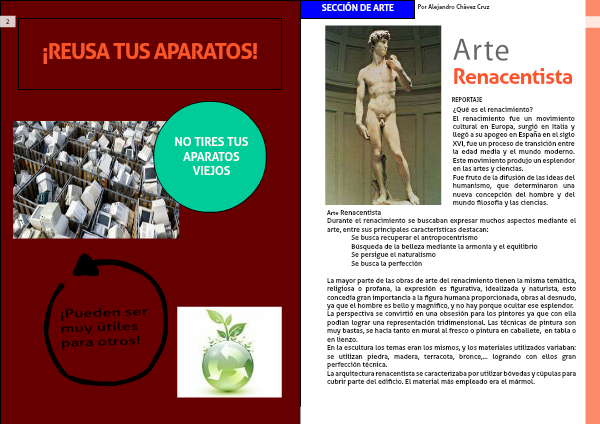Click the photo of piled old computer monitors
600x424 pixels.
(x=96, y=180)
